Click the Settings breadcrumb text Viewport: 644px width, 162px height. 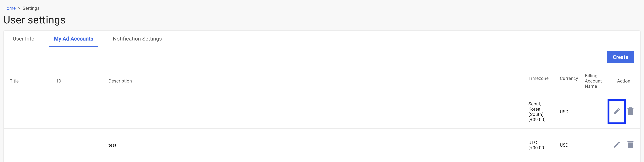pyautogui.click(x=31, y=8)
